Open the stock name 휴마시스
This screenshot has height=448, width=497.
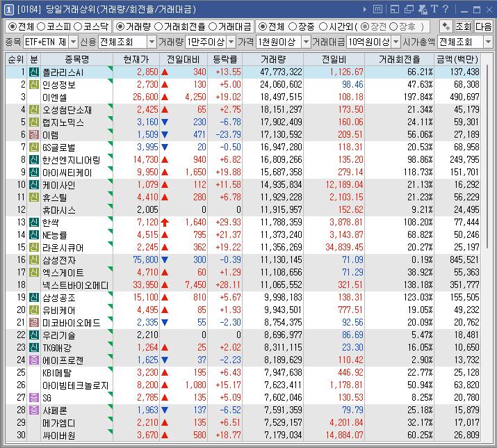click(x=59, y=210)
